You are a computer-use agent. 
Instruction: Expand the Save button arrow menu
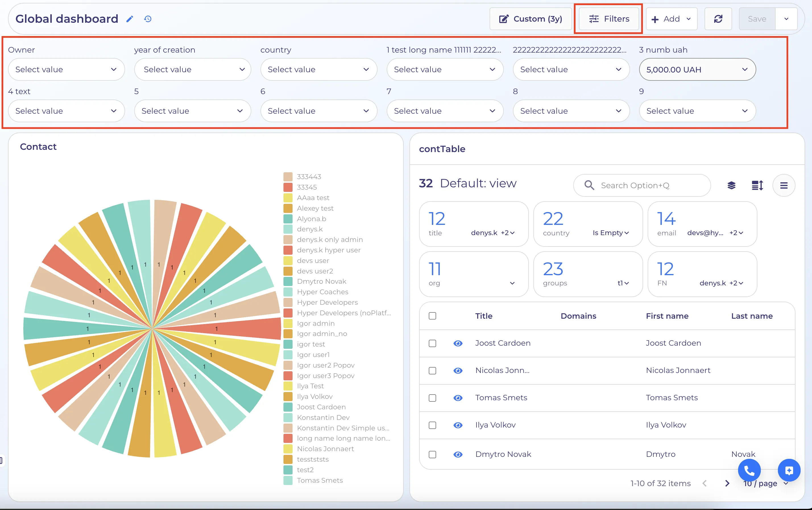tap(786, 19)
